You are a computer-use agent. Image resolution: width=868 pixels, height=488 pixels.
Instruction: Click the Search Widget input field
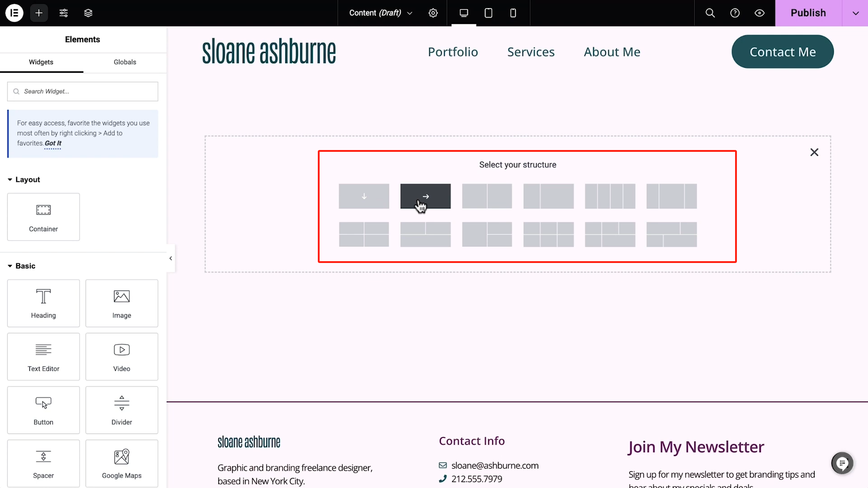pyautogui.click(x=83, y=92)
